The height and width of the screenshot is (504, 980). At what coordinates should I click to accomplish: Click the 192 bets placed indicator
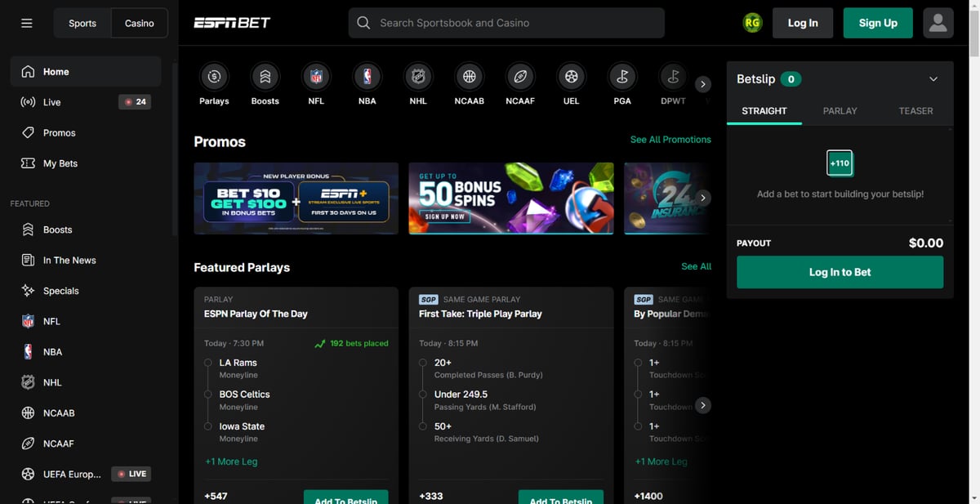click(352, 344)
